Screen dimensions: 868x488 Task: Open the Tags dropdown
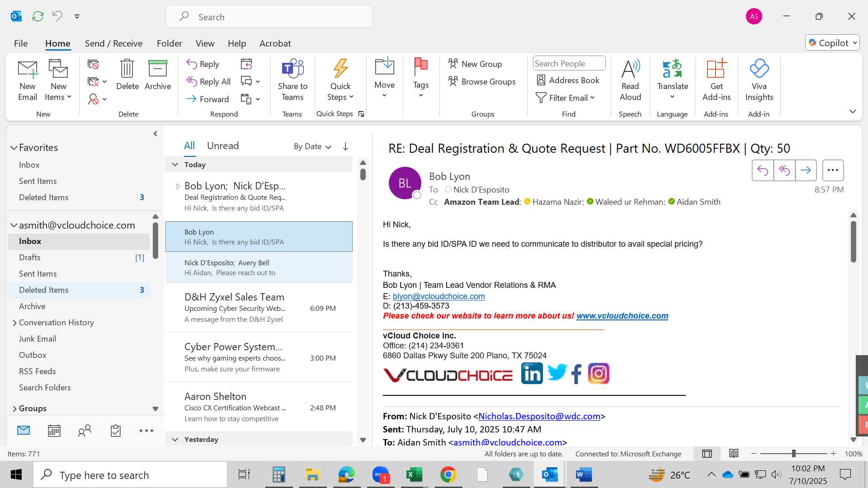tap(420, 78)
